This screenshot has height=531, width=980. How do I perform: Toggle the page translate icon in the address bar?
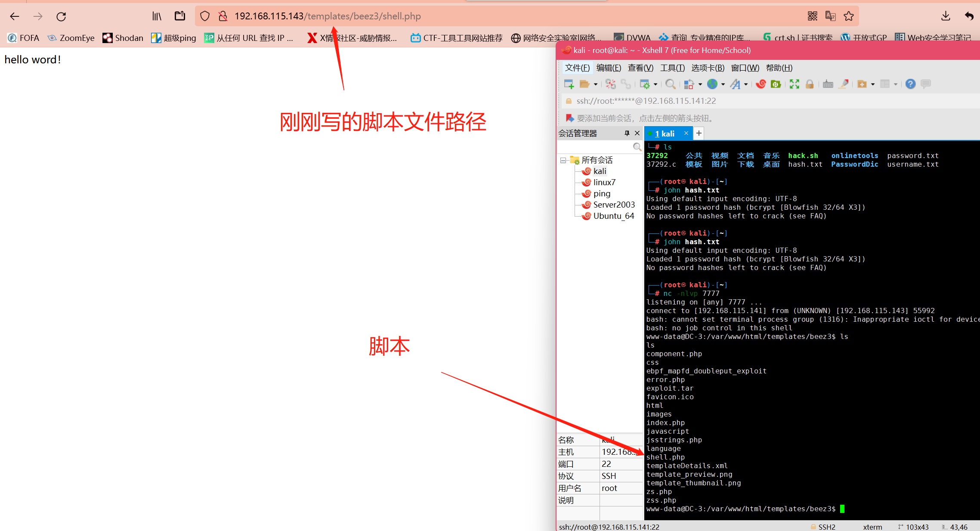point(830,16)
